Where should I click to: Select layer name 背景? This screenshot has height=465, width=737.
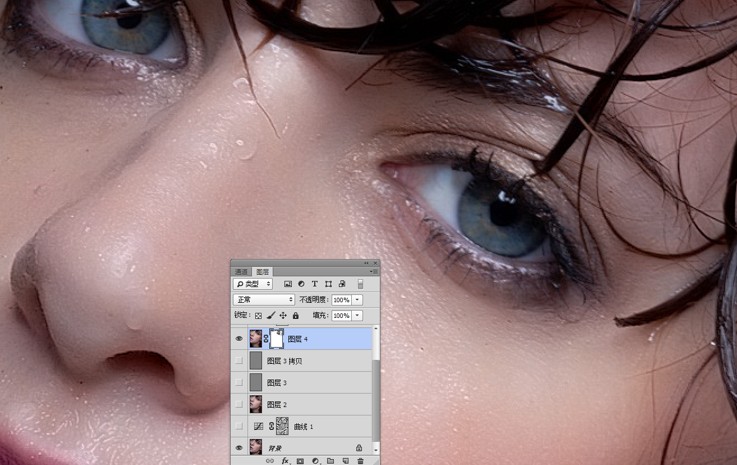[274, 448]
